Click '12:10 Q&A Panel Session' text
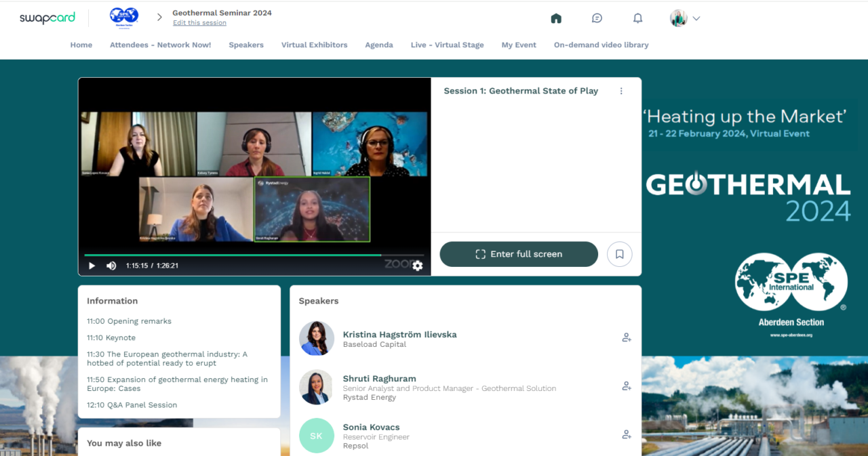 click(132, 405)
